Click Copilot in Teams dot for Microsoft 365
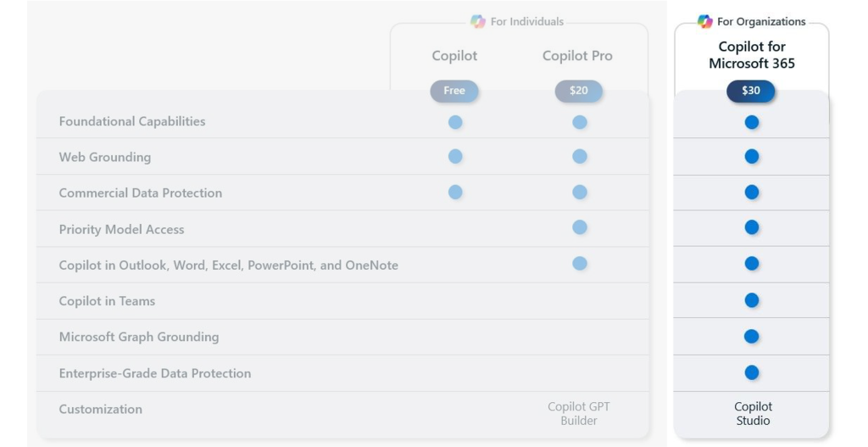 point(752,300)
